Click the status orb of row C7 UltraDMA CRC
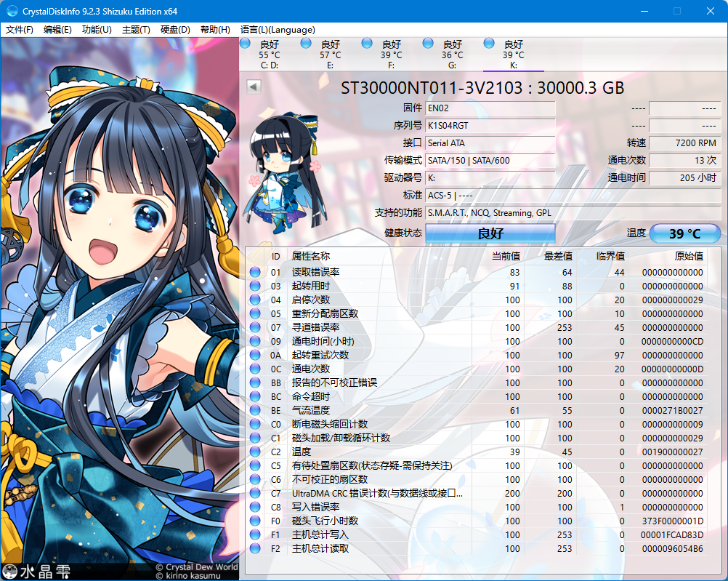The height and width of the screenshot is (581, 728). point(255,493)
